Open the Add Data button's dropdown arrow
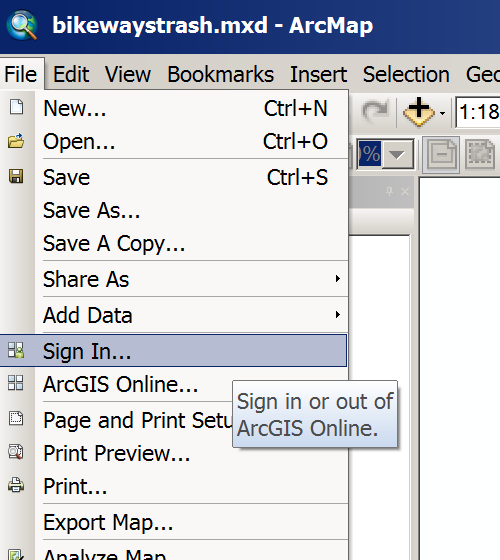Viewport: 500px width, 560px height. (442, 114)
